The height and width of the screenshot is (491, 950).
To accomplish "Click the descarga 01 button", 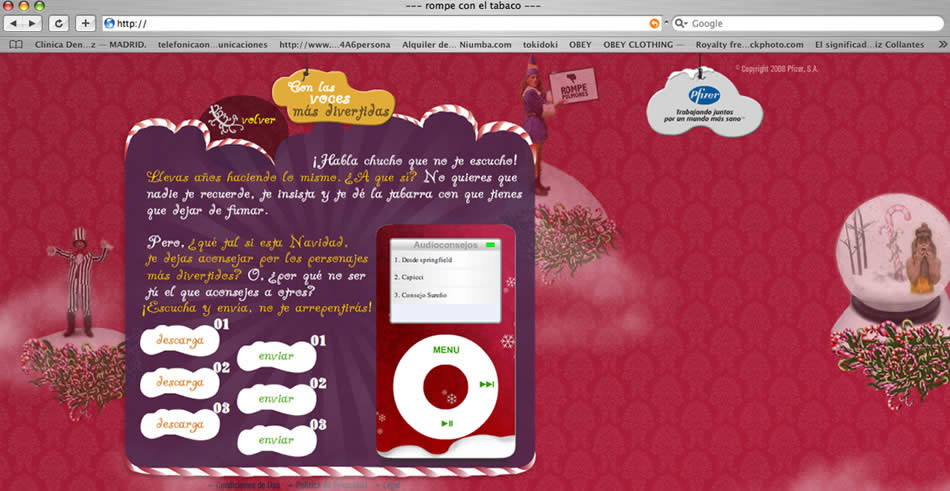I will (180, 341).
